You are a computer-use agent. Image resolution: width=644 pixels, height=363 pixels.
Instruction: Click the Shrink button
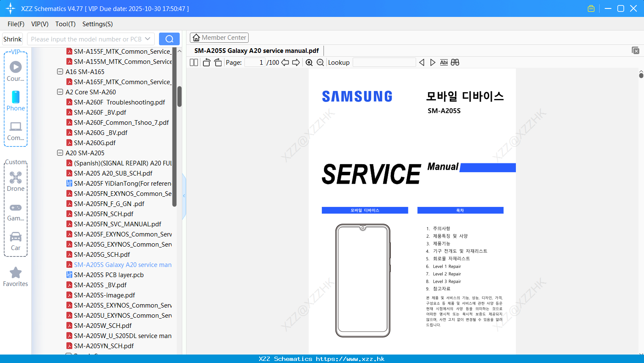click(x=12, y=39)
